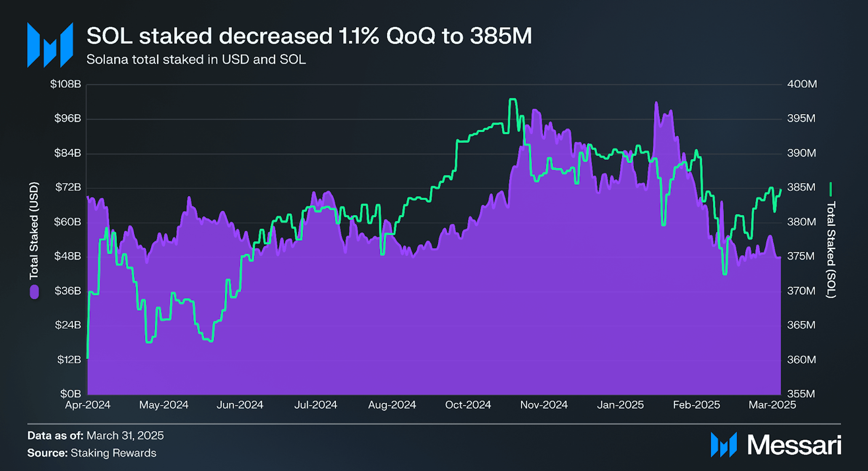Click the Total Staked (USD) axis title
The width and height of the screenshot is (868, 471).
click(x=34, y=231)
